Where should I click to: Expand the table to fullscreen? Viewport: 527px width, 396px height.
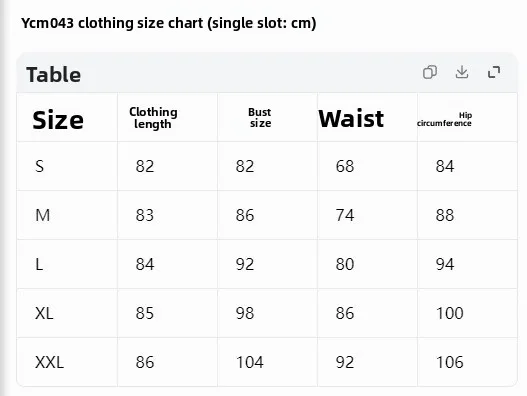click(494, 72)
